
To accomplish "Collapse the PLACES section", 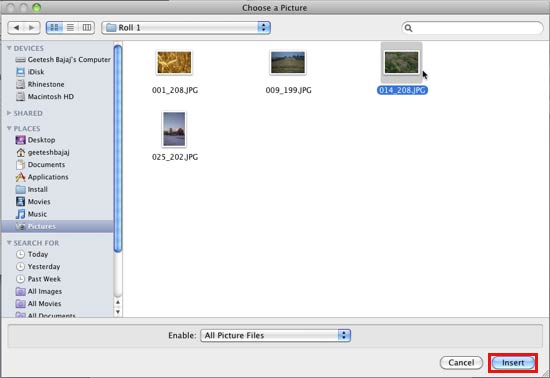I will point(9,128).
